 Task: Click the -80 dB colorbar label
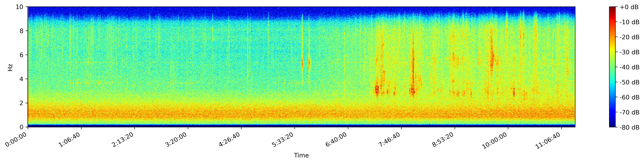pyautogui.click(x=629, y=127)
